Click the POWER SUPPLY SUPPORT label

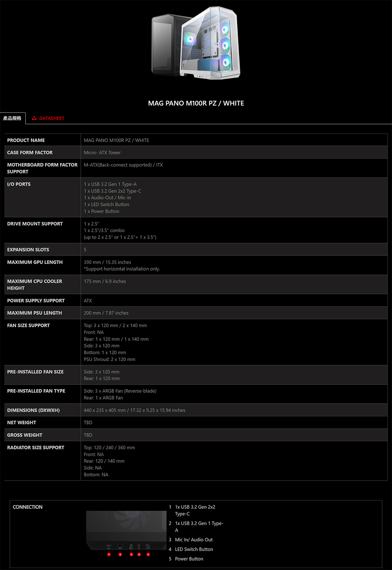coord(36,300)
